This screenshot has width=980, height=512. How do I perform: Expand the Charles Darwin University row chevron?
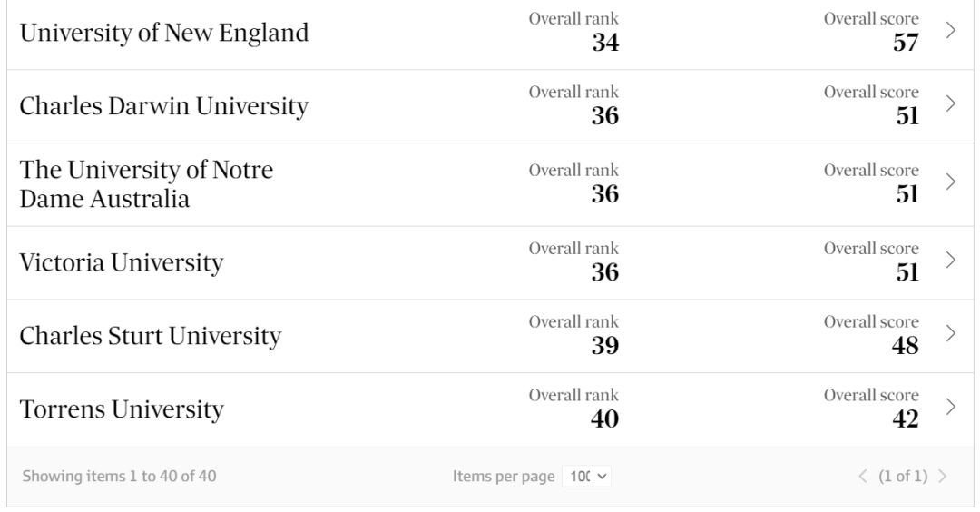click(x=951, y=104)
